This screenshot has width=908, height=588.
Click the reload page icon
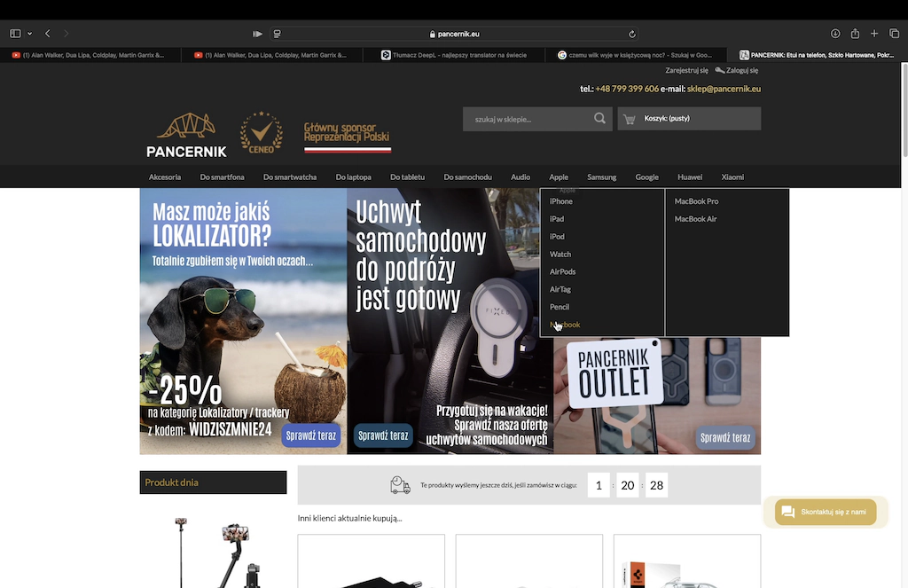[631, 35]
